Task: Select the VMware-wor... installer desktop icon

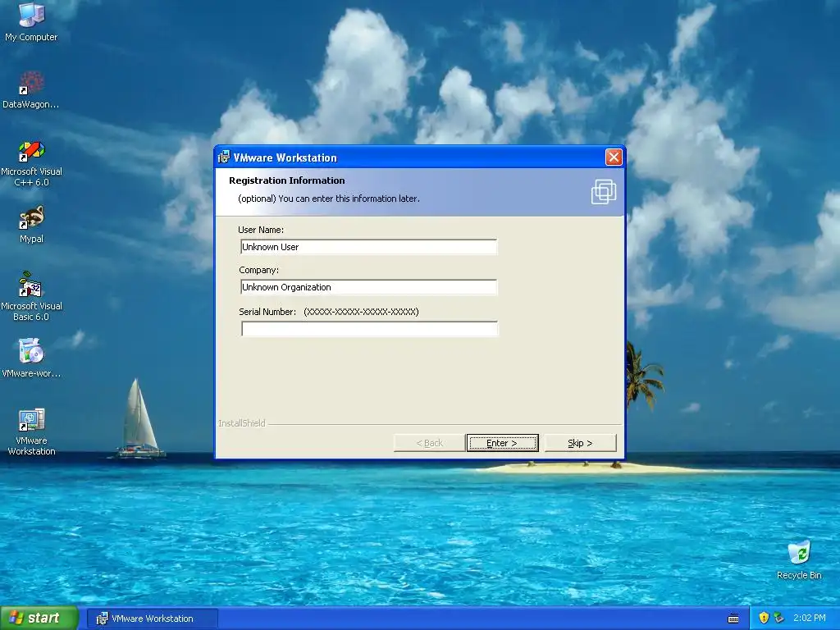Action: [x=31, y=358]
